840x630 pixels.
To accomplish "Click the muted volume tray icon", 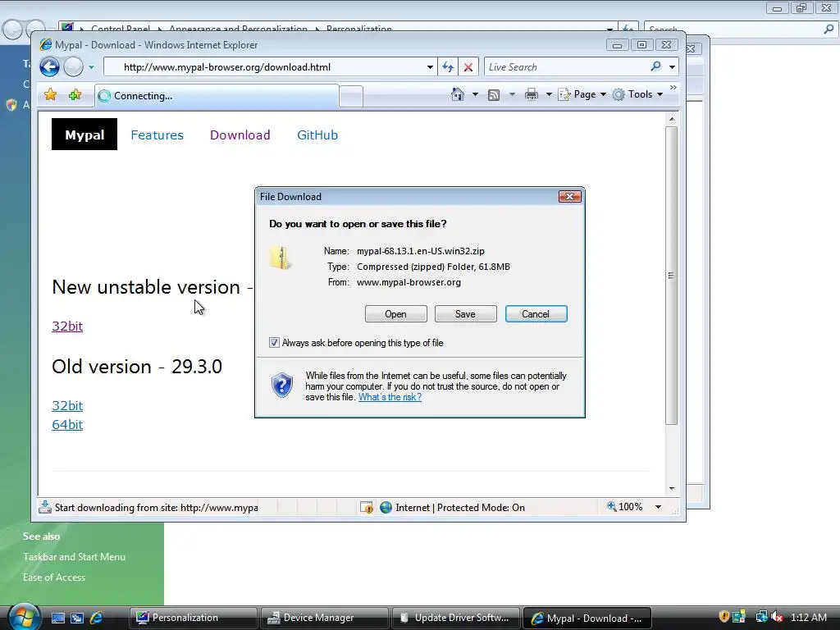I will tap(778, 617).
